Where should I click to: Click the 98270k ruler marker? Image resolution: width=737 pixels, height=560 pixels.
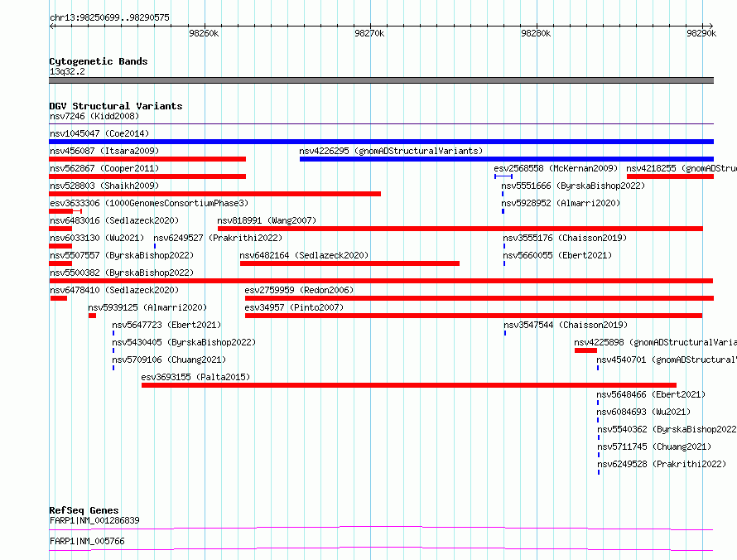369,33
